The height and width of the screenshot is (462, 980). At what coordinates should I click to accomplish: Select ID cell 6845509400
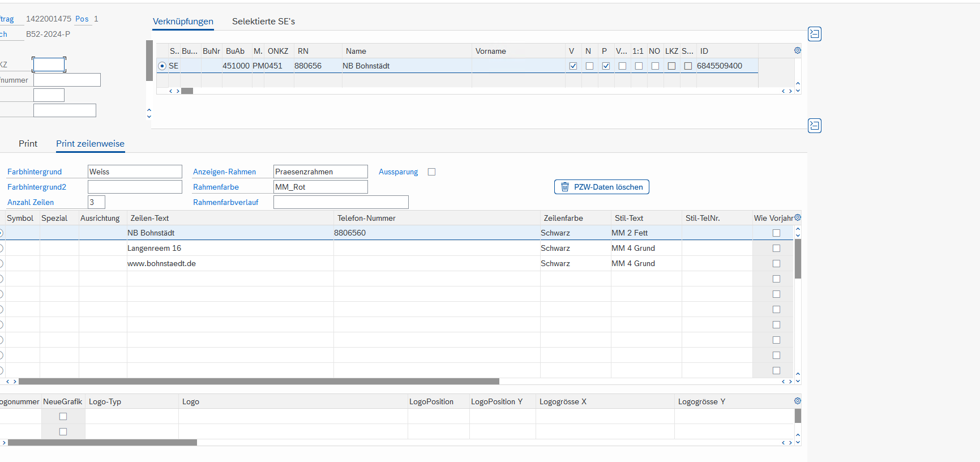click(x=727, y=66)
